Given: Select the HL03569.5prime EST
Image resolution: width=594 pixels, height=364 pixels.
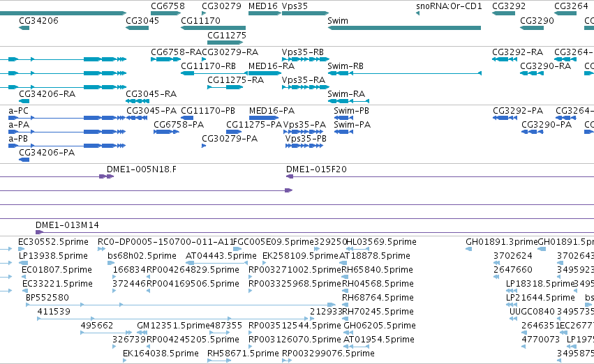Looking at the screenshot, I should coord(358,249).
